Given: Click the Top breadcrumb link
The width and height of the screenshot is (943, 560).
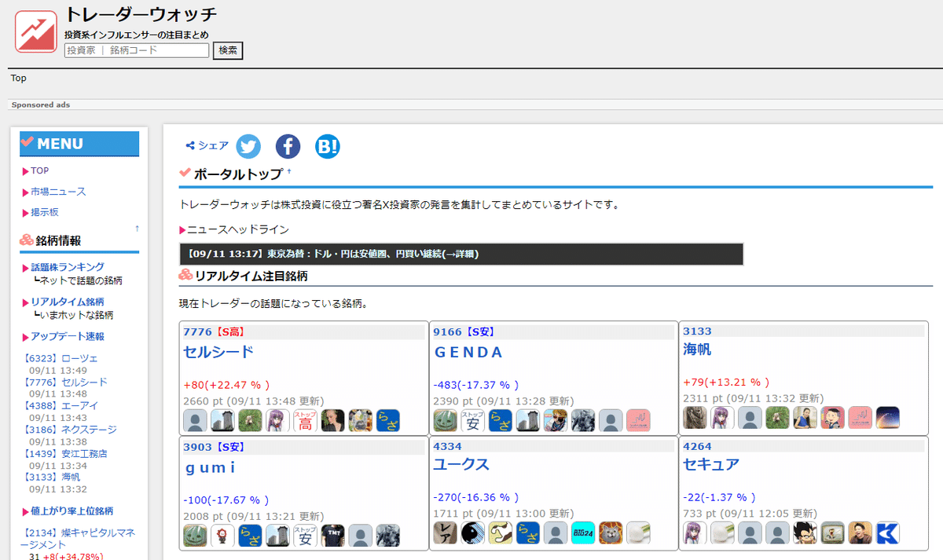Looking at the screenshot, I should tap(17, 78).
